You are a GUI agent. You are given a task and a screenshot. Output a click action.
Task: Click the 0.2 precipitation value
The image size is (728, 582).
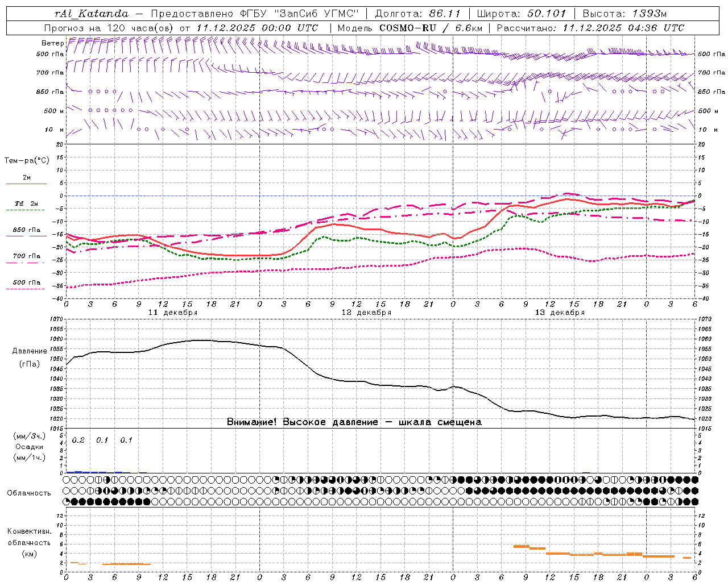click(78, 440)
